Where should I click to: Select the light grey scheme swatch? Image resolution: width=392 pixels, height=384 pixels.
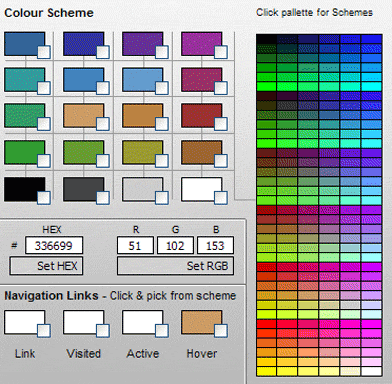[x=143, y=189]
